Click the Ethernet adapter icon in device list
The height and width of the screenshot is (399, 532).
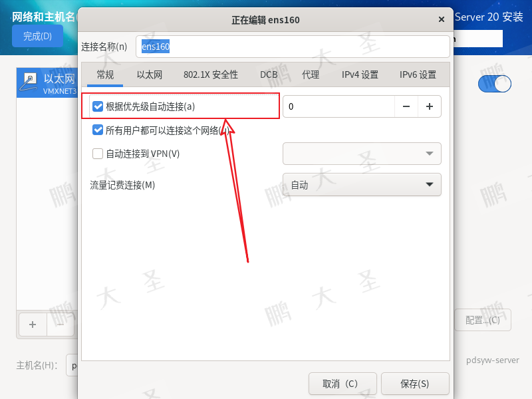coord(29,82)
